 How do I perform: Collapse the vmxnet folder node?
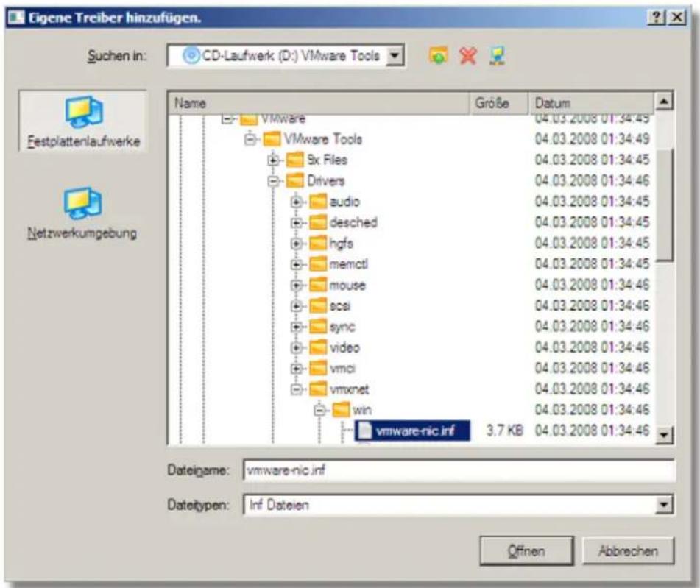tap(296, 389)
